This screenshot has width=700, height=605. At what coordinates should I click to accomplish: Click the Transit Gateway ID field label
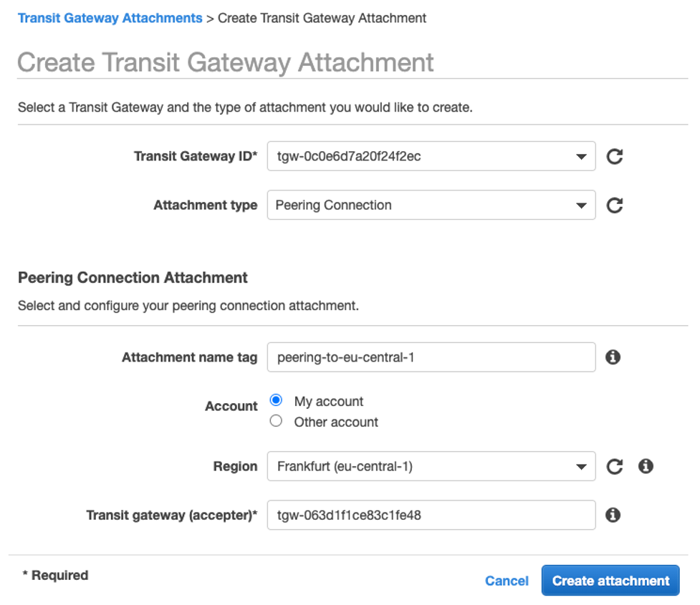pyautogui.click(x=195, y=156)
